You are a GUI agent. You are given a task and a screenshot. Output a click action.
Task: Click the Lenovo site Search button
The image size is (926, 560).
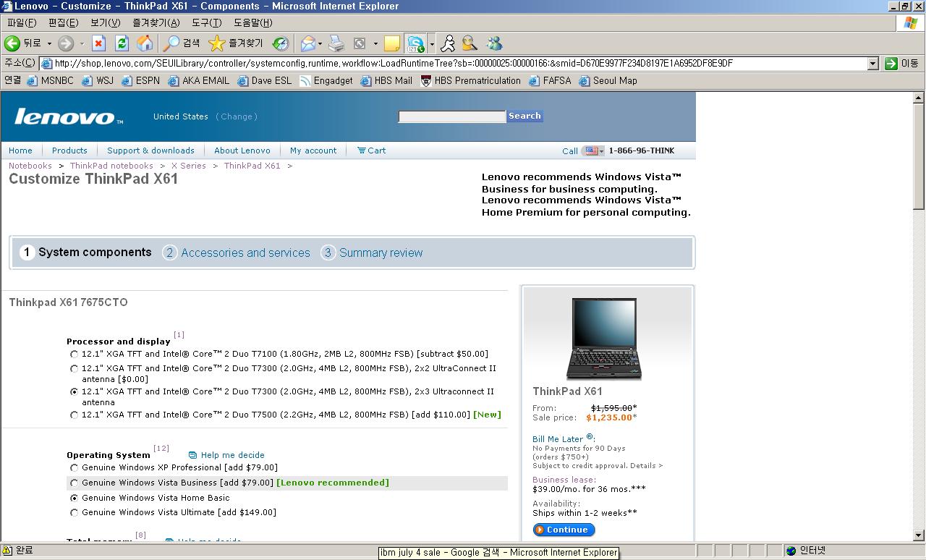click(x=524, y=116)
